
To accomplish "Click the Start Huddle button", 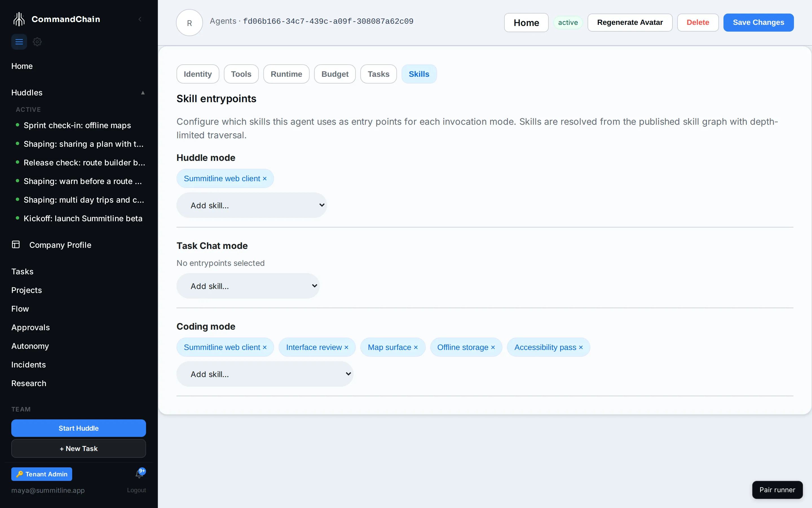I will pos(78,428).
